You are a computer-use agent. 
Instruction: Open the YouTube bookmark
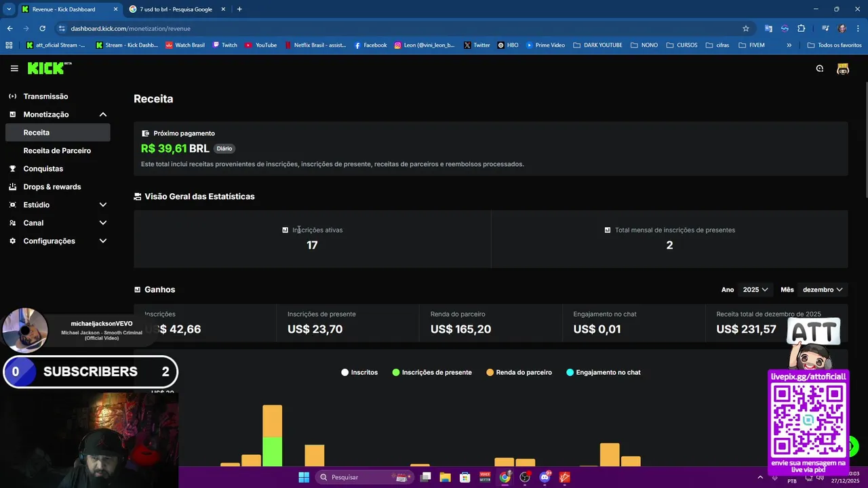261,45
